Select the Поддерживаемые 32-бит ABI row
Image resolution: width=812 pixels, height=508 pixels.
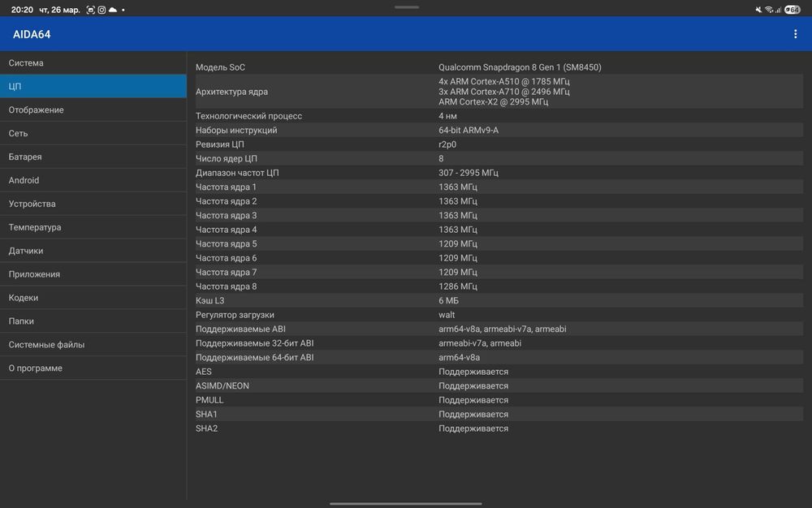499,343
